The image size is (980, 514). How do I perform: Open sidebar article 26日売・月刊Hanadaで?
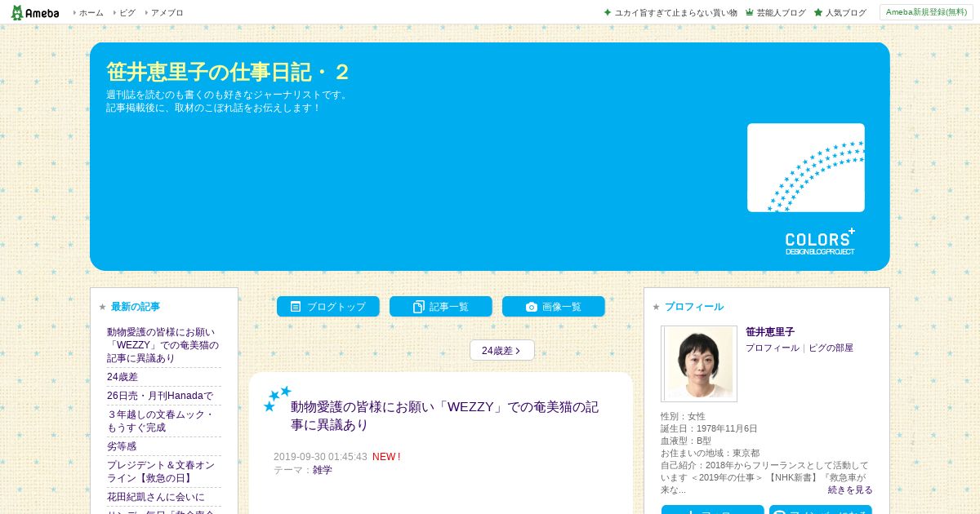(x=160, y=396)
